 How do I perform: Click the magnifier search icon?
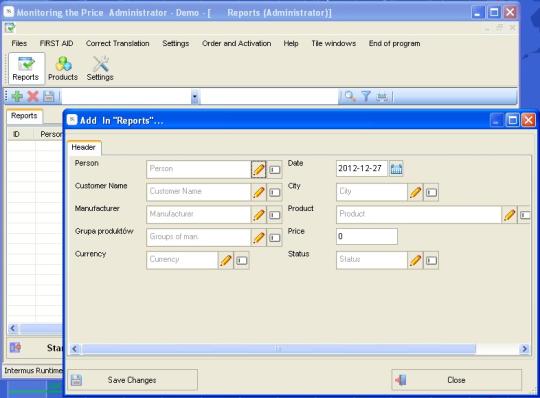pos(350,97)
